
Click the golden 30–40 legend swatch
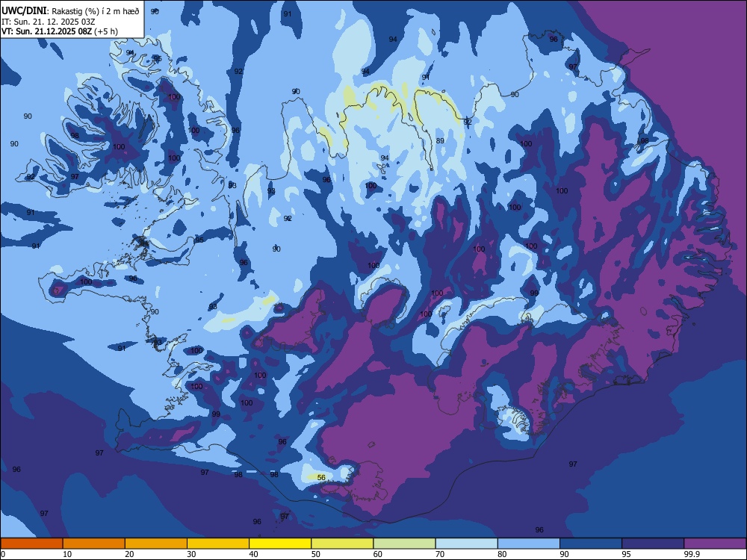218,544
